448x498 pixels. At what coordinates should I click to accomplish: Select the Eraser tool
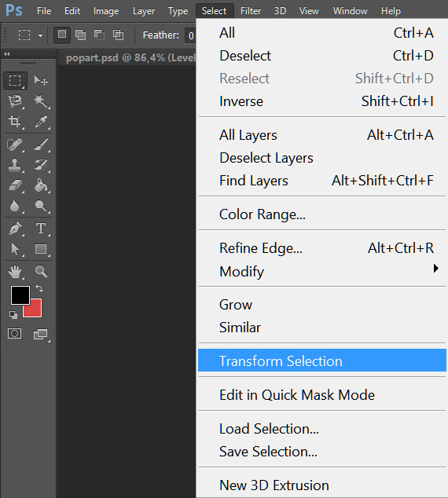point(15,185)
